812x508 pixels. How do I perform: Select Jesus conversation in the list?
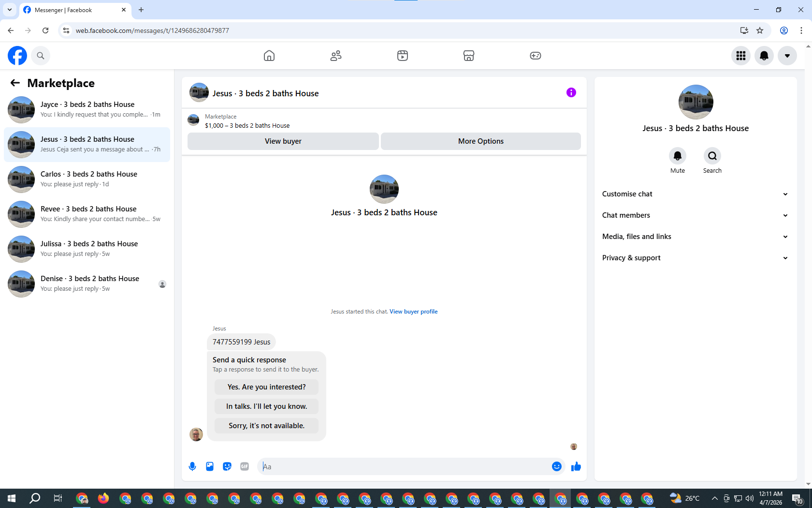87,145
